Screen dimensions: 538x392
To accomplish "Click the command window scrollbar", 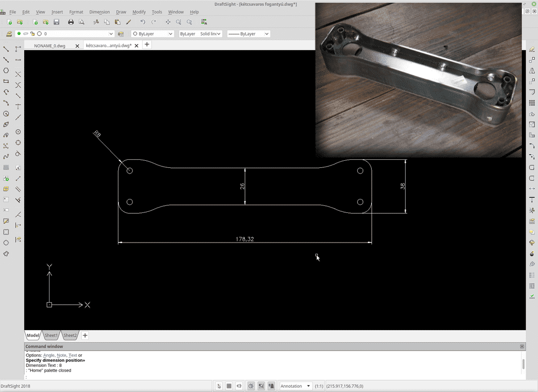I will (523, 364).
